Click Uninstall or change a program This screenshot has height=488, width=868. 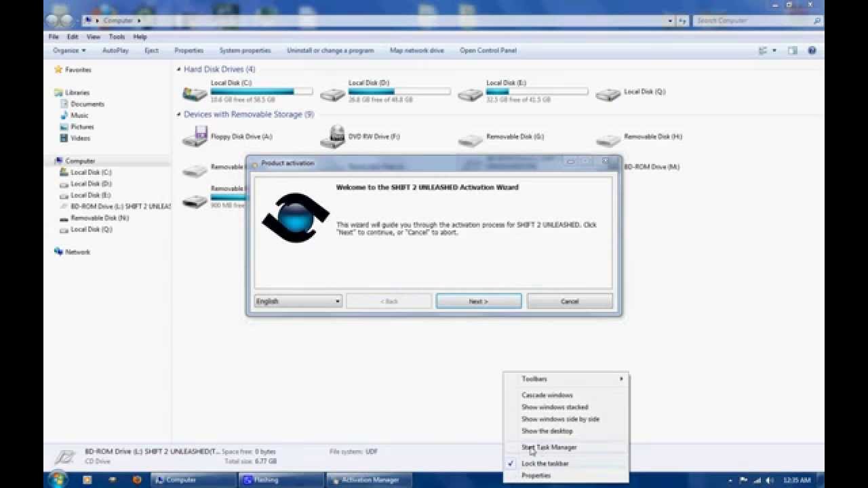click(x=330, y=50)
